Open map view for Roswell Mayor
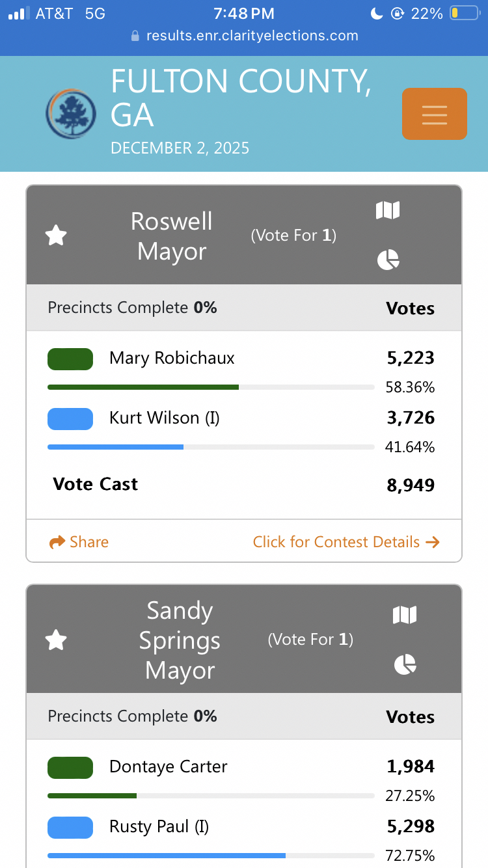 coord(388,210)
